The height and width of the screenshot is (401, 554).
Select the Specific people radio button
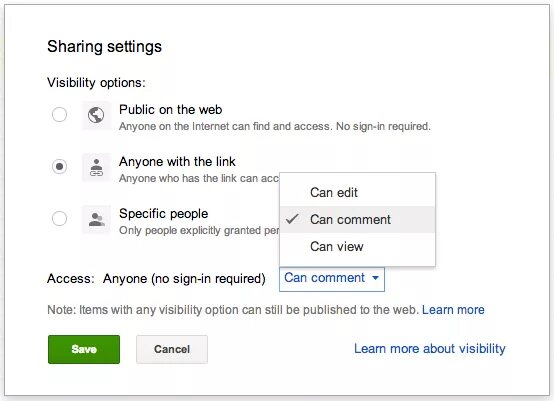[x=59, y=218]
